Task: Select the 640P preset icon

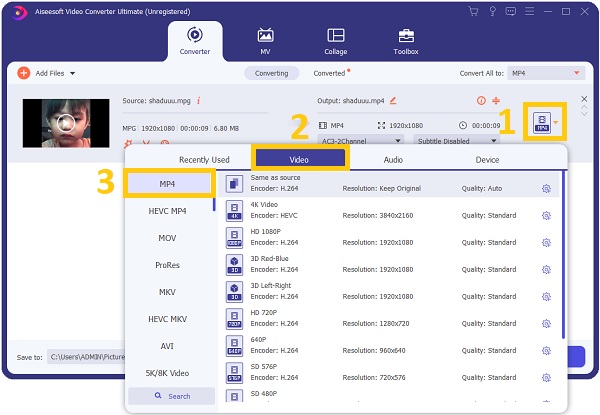Action: (x=234, y=346)
